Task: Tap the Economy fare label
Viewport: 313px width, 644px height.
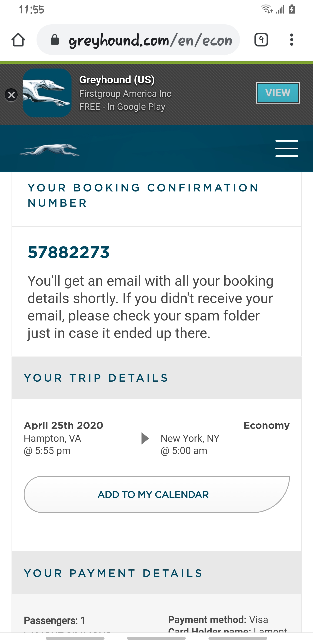Action: click(x=266, y=425)
